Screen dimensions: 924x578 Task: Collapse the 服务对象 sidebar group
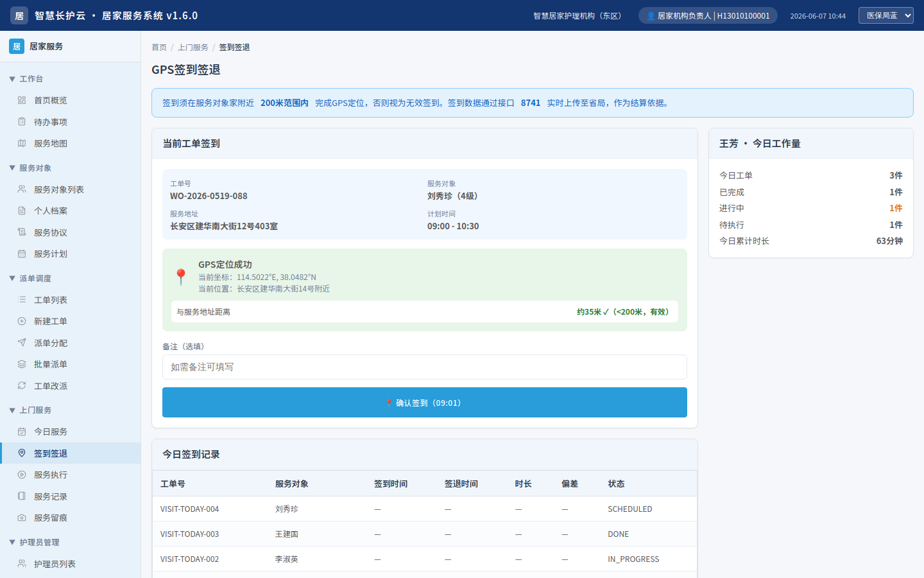(x=12, y=168)
